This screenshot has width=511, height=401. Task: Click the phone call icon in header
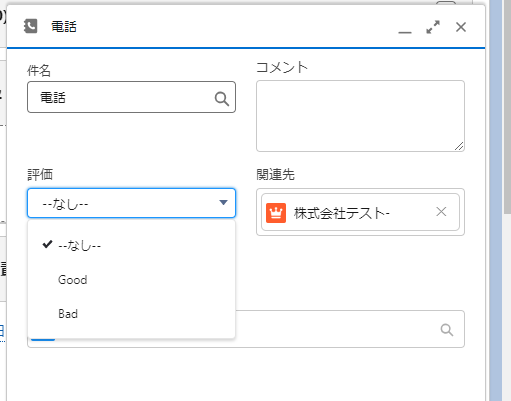(x=31, y=26)
